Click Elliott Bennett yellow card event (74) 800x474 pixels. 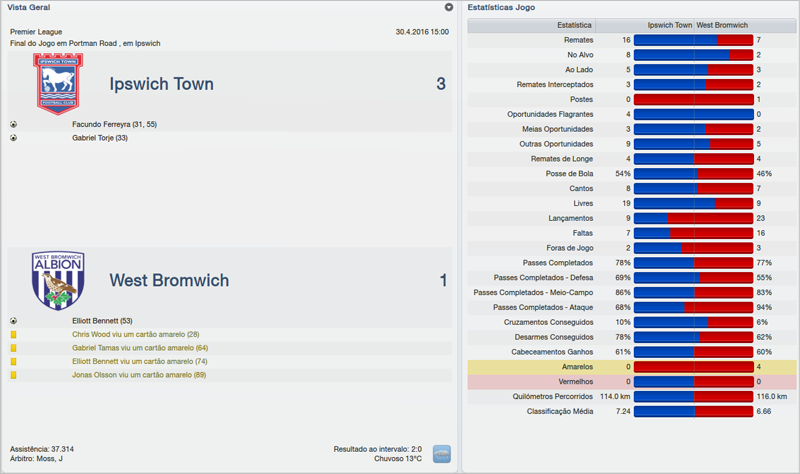139,361
